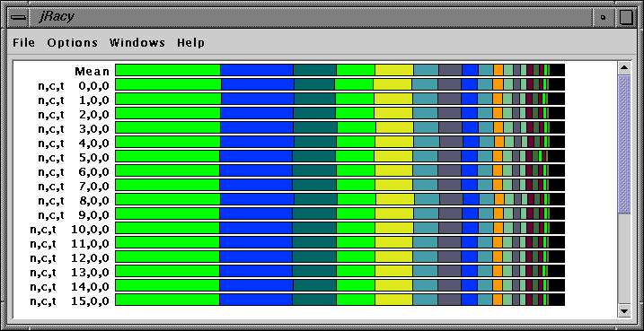Click the n,c,t 15,0,0 thread label

pyautogui.click(x=69, y=301)
